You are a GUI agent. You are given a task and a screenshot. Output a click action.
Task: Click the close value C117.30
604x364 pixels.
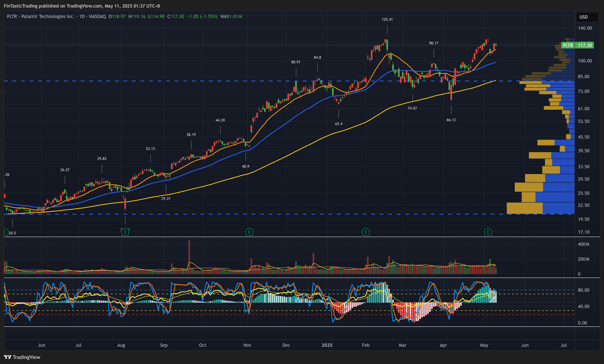tap(175, 16)
